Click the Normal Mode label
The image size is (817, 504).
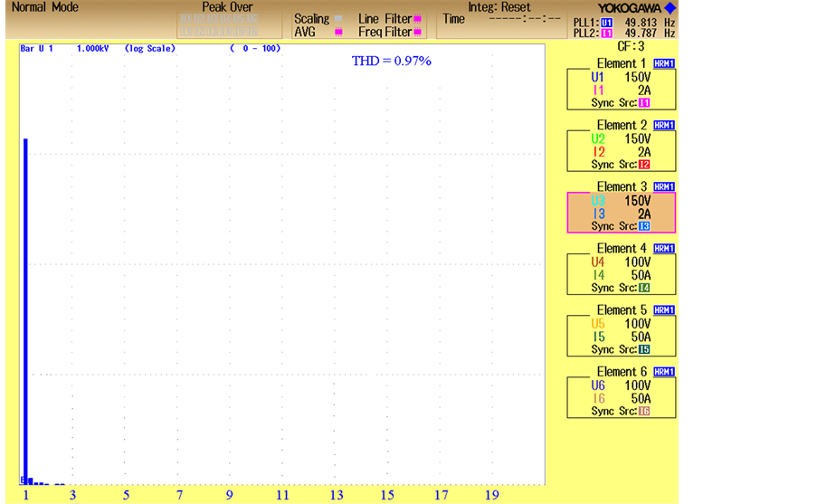44,7
